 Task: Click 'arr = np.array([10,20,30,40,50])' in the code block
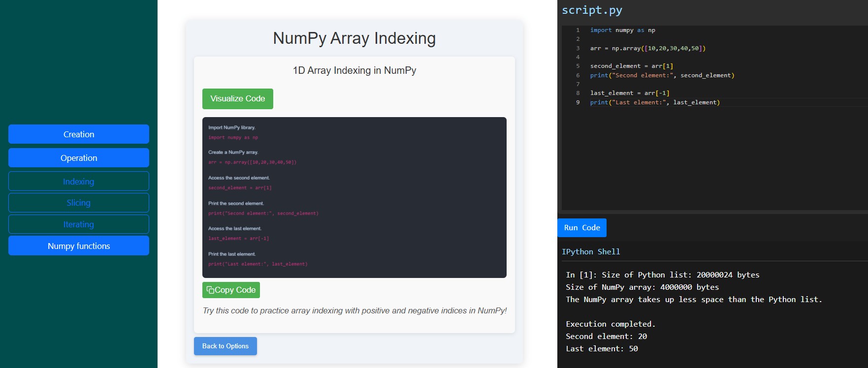(252, 162)
